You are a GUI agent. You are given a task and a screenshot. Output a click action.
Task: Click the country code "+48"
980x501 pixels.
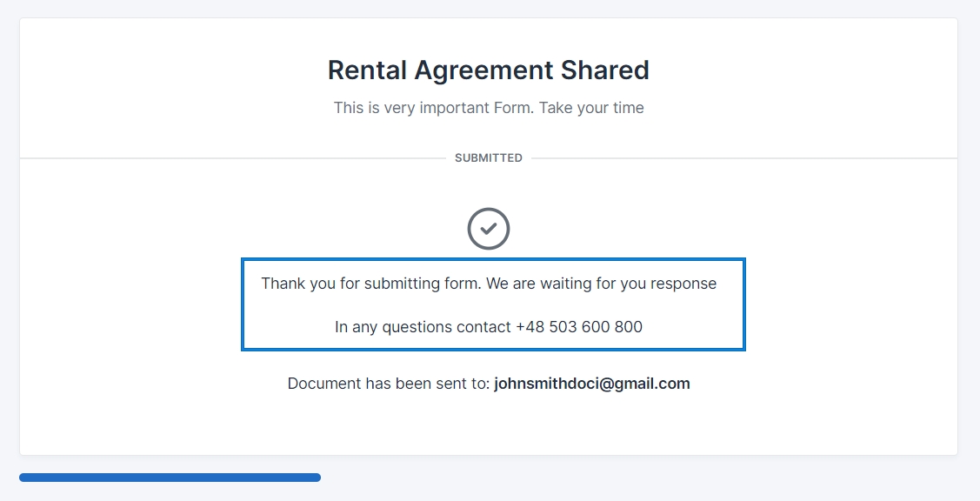point(530,327)
